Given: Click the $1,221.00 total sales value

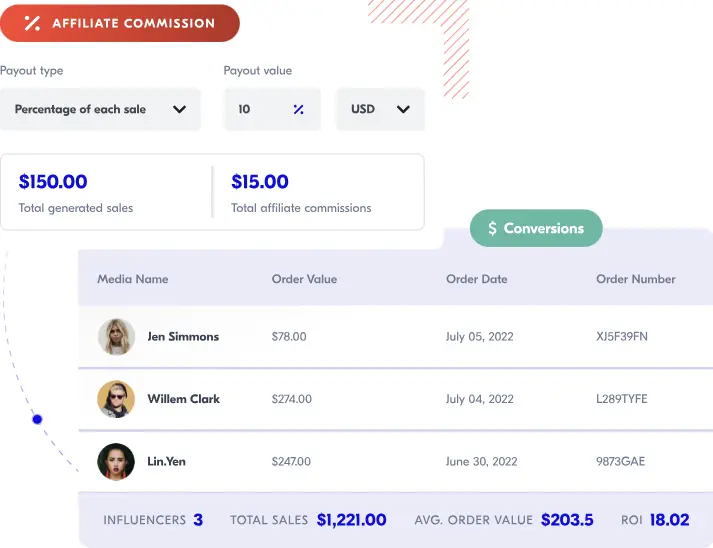Looking at the screenshot, I should pos(351,520).
